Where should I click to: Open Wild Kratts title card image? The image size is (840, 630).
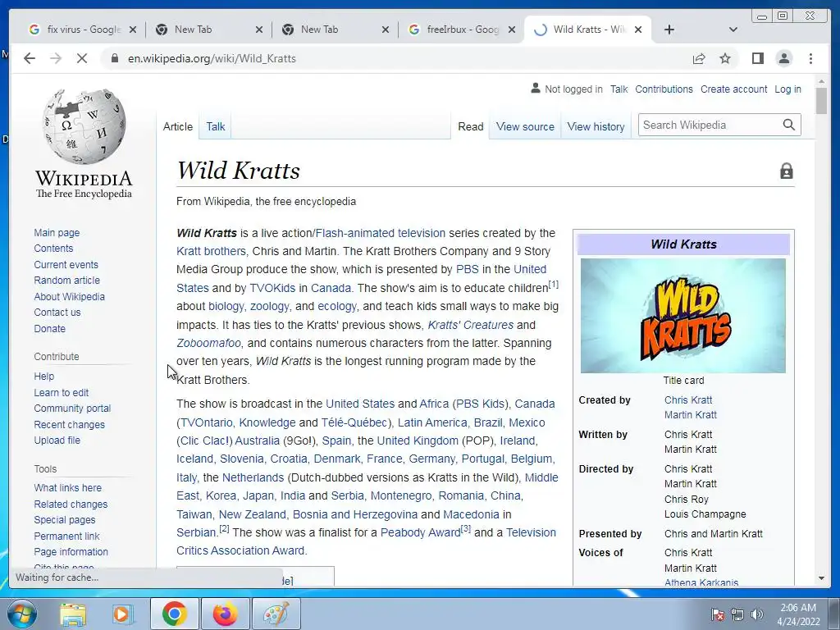pyautogui.click(x=683, y=316)
